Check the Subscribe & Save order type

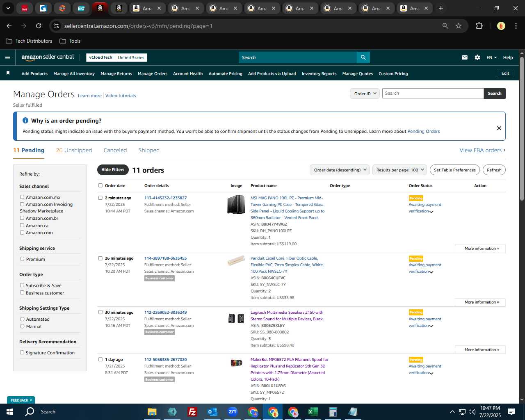(x=22, y=285)
